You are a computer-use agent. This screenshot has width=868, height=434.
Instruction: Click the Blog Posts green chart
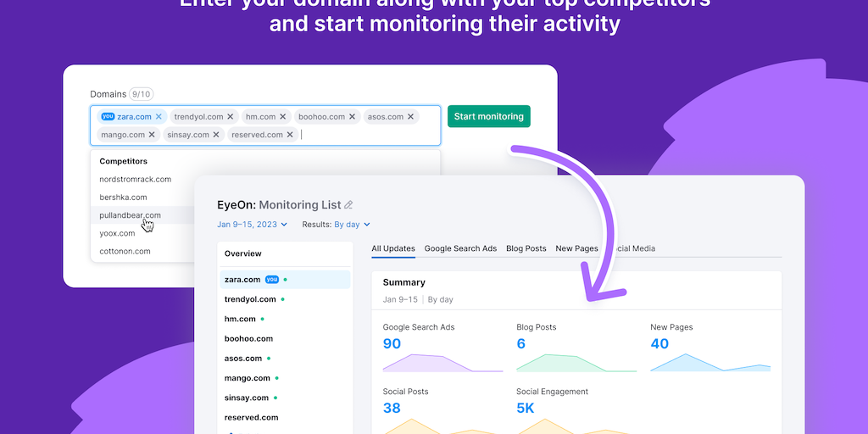point(576,363)
